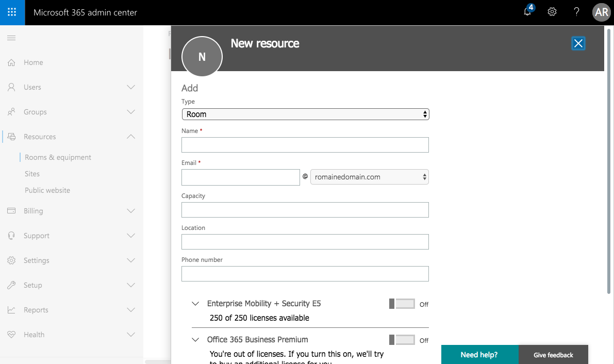Screen dimensions: 614x364
Task: Click the Settings gear icon in sidebar
Action: [x=11, y=260]
